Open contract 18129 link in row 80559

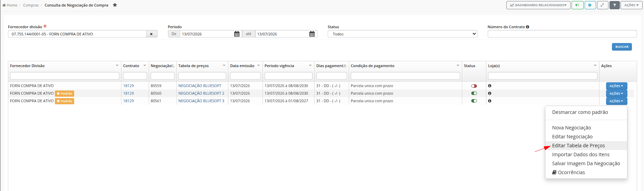(128, 86)
